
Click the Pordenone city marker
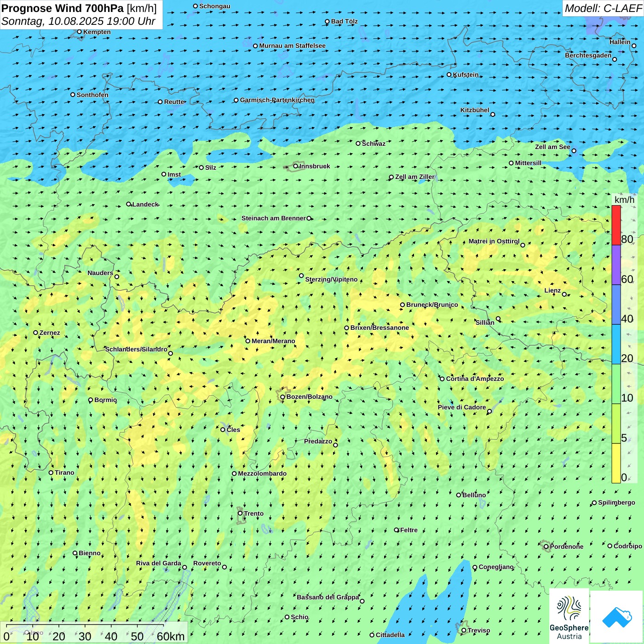(x=546, y=546)
